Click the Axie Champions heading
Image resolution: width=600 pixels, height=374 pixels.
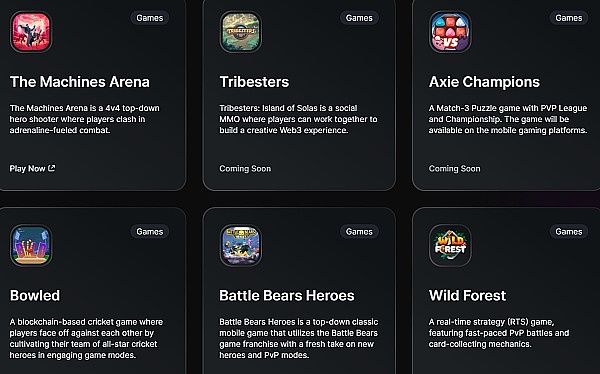coord(484,82)
